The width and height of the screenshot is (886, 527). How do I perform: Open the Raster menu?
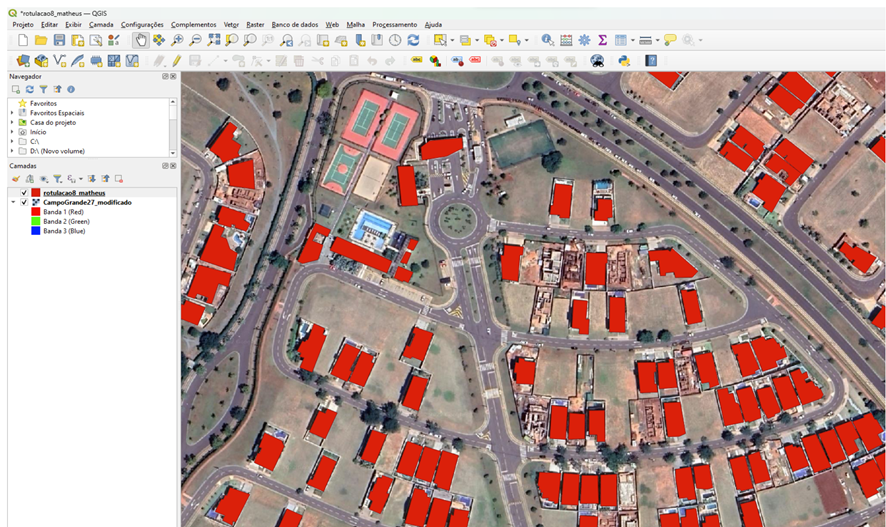(255, 24)
